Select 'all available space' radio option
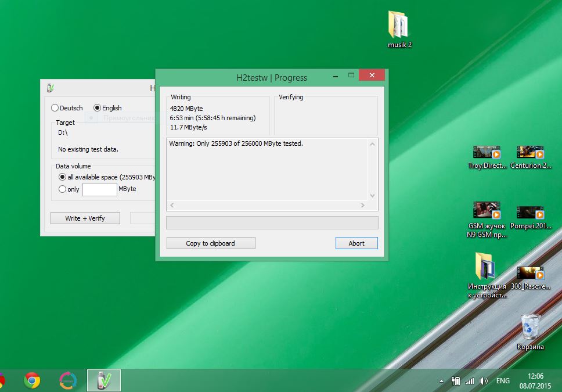Screen dimensions: 562x392 point(62,177)
